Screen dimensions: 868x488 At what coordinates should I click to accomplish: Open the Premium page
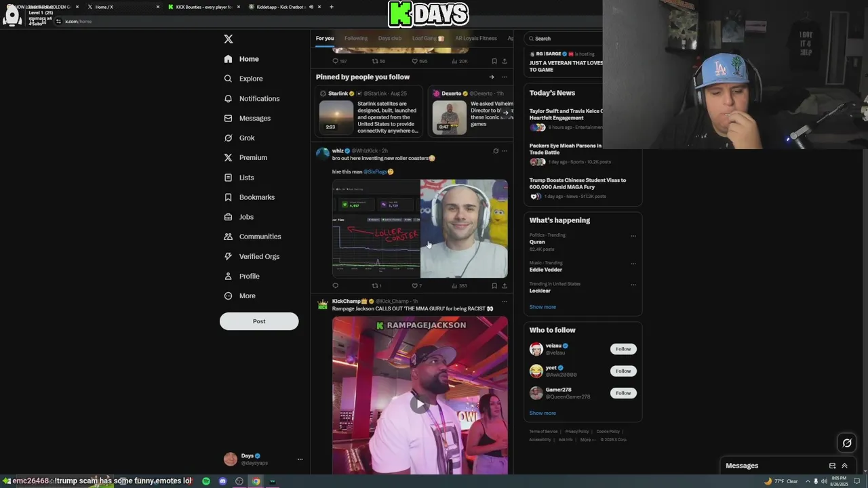coord(245,157)
